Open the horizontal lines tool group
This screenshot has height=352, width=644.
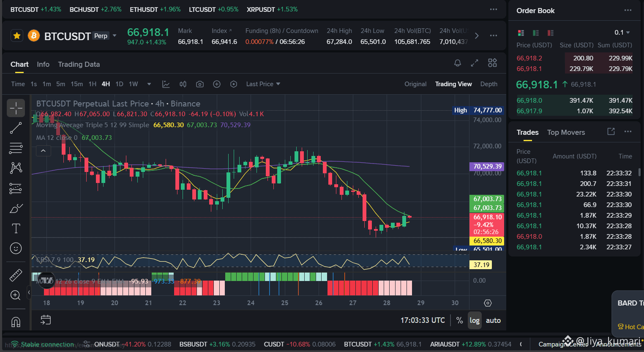[16, 148]
